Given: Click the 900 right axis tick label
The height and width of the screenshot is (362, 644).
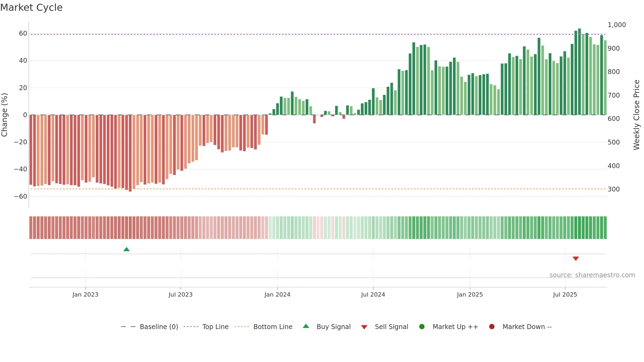Looking at the screenshot, I should [614, 49].
